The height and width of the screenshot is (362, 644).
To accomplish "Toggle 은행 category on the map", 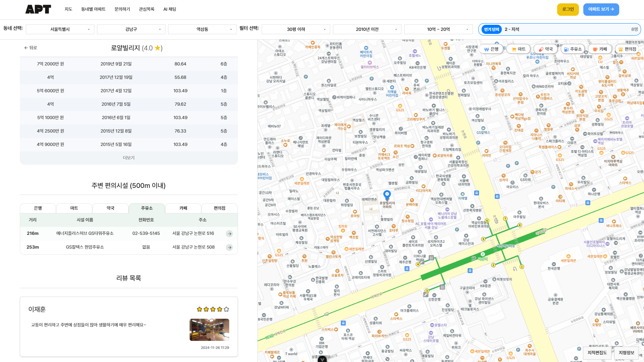I will pyautogui.click(x=491, y=49).
